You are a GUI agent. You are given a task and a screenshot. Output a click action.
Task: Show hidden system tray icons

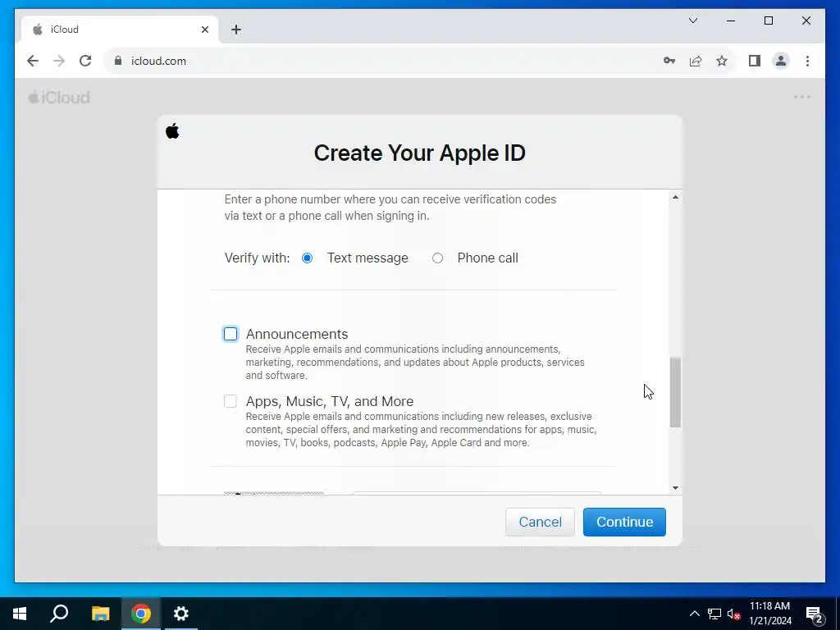coord(694,614)
